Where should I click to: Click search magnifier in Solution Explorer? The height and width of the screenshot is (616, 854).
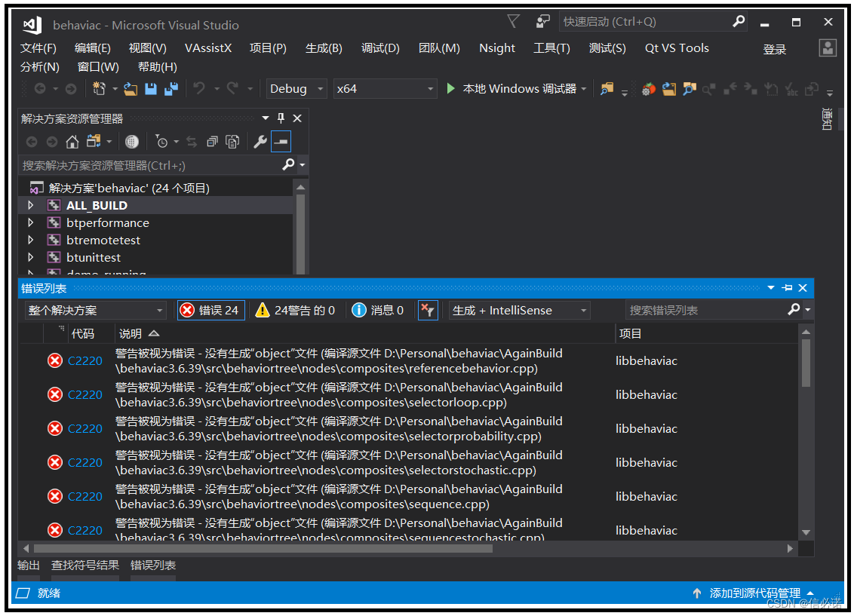tap(288, 164)
